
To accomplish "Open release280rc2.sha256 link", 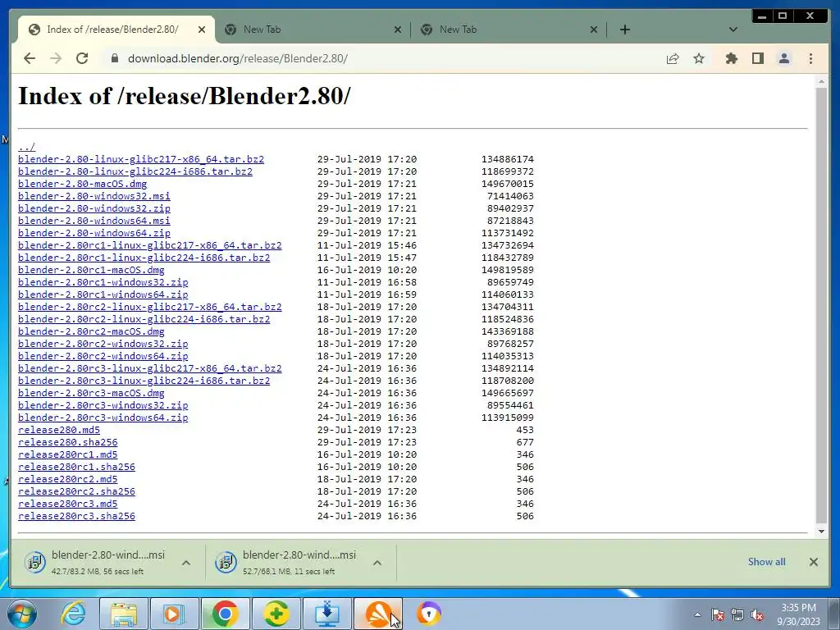I will [x=76, y=492].
